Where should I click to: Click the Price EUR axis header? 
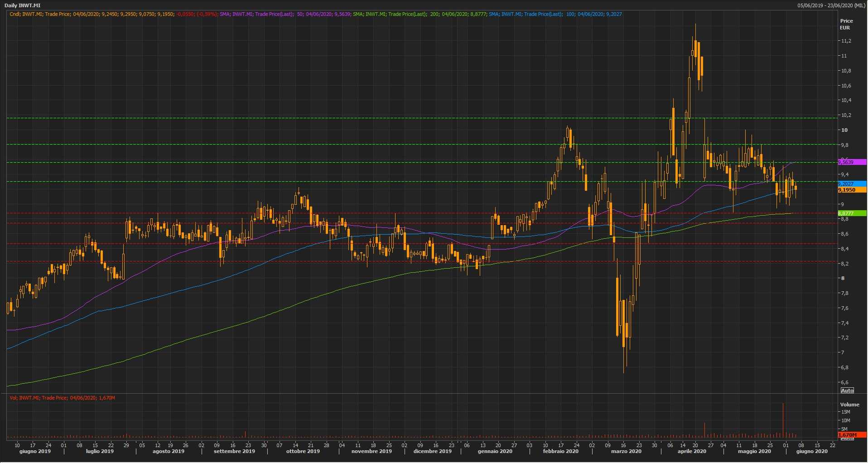pyautogui.click(x=846, y=24)
